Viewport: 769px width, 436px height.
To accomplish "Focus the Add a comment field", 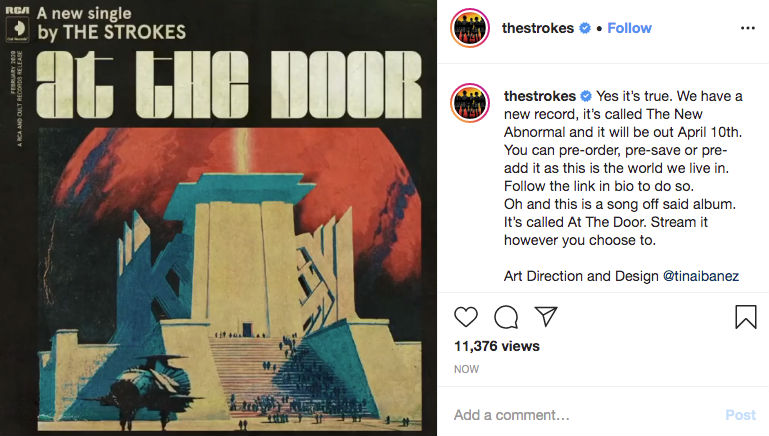I will (x=580, y=414).
